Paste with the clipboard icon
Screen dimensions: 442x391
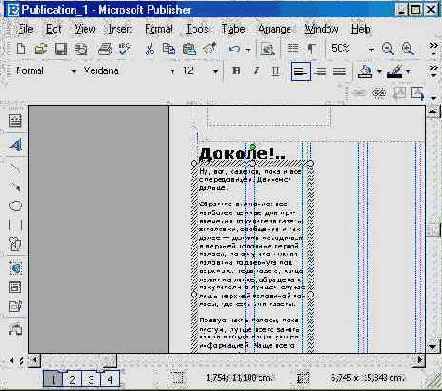(x=189, y=49)
